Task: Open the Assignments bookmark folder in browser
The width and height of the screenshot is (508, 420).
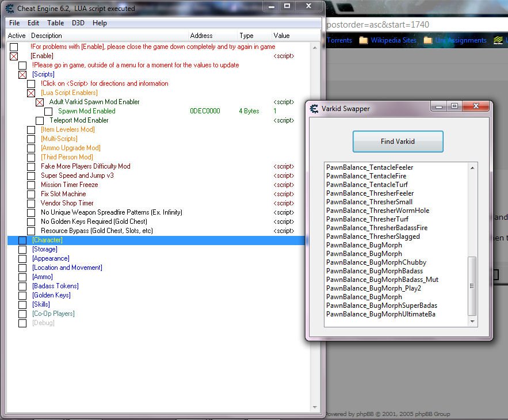Action: (455, 40)
